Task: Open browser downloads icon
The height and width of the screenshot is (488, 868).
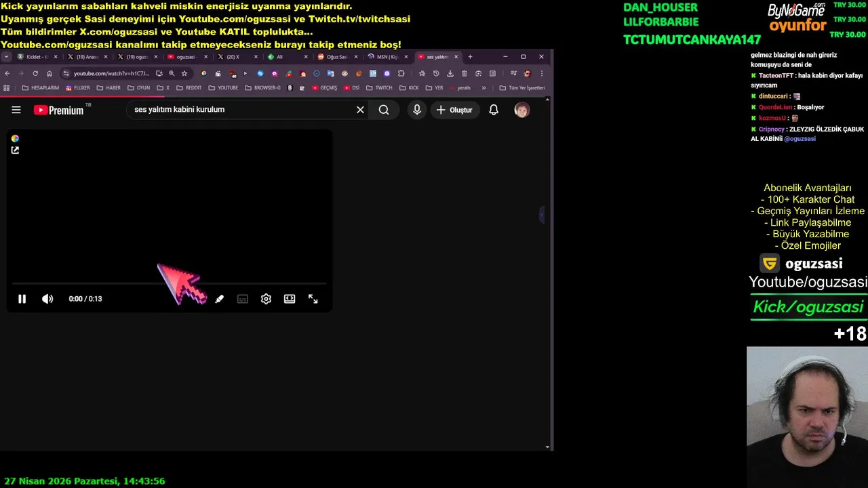Action: (450, 73)
